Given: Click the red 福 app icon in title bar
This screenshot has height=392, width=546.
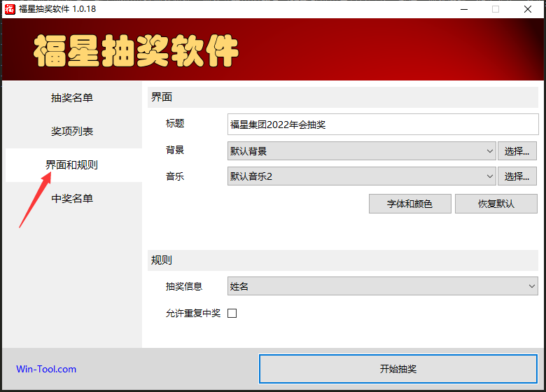Looking at the screenshot, I should [x=9, y=8].
